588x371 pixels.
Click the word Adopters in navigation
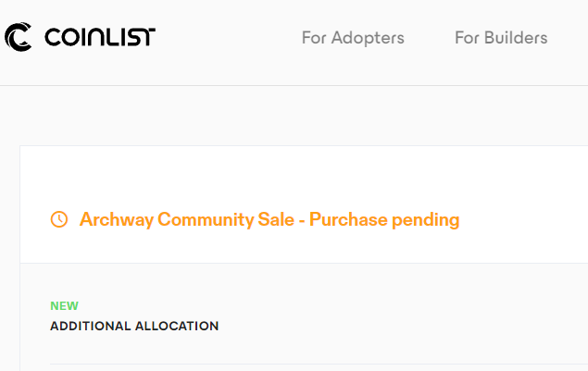coord(368,38)
